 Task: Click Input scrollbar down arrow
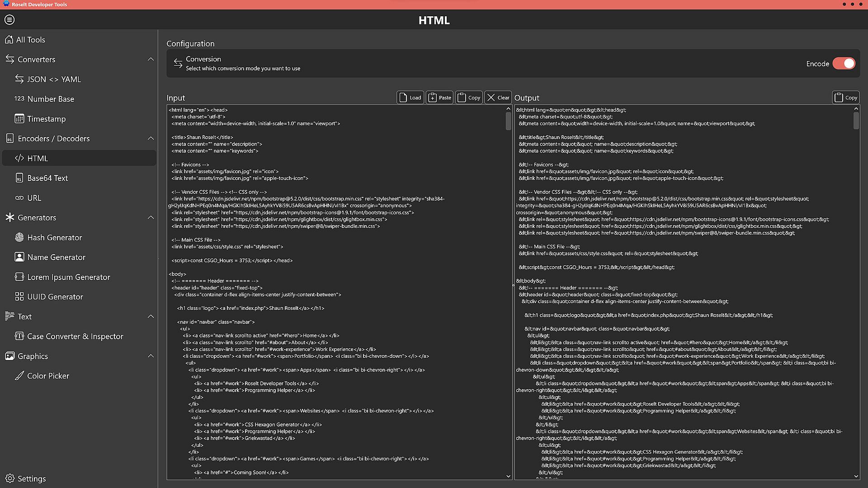pyautogui.click(x=509, y=476)
